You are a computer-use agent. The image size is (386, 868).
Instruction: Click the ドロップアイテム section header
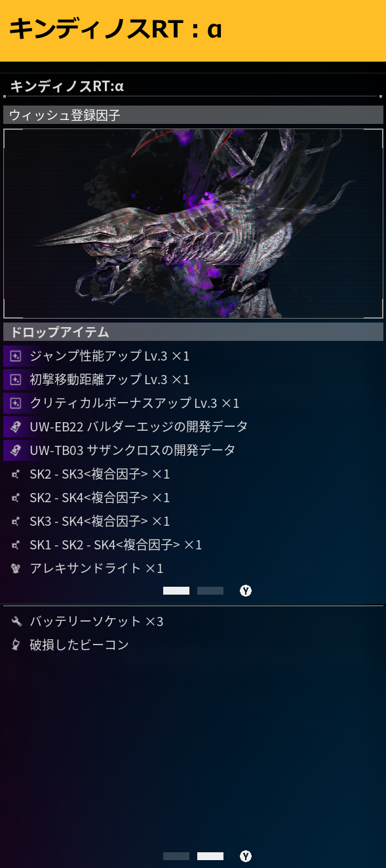coord(193,332)
